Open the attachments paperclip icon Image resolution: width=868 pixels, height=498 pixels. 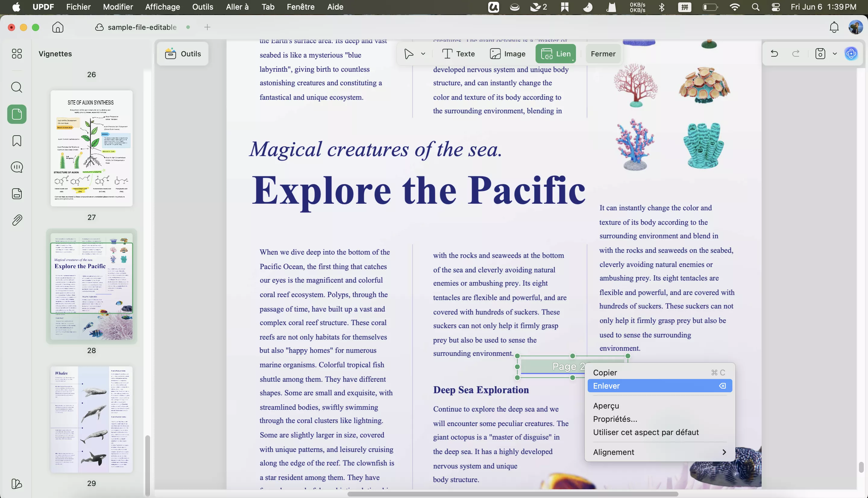pos(17,220)
